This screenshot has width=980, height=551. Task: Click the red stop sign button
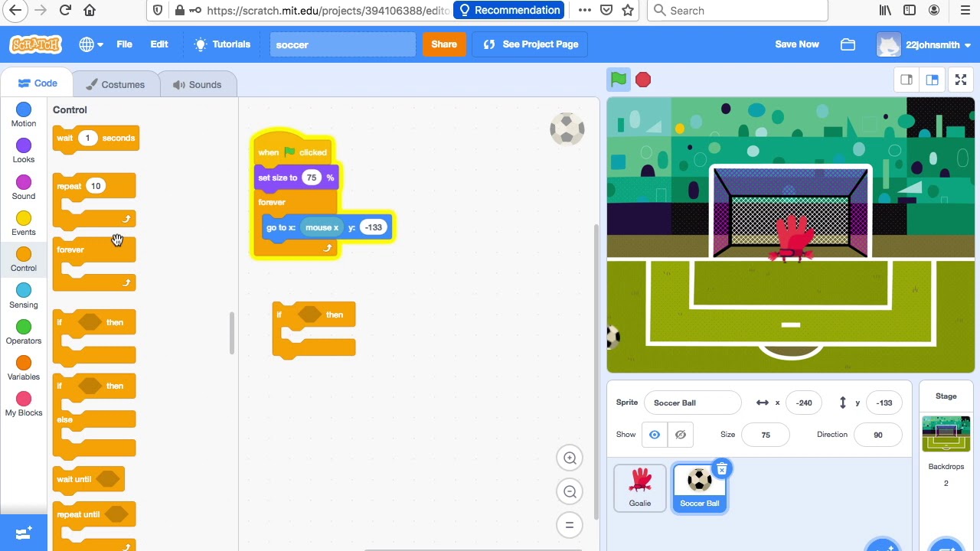click(643, 80)
